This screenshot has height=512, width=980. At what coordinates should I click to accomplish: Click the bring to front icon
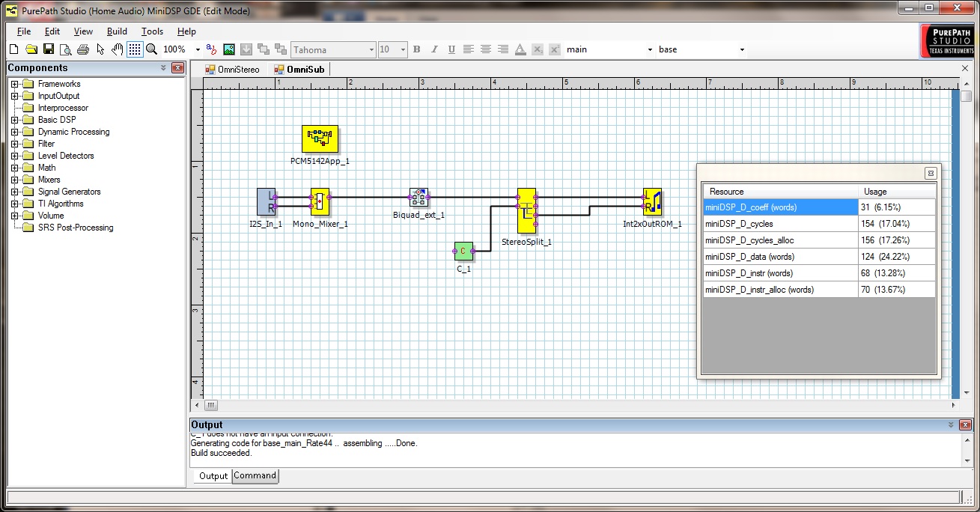(264, 49)
